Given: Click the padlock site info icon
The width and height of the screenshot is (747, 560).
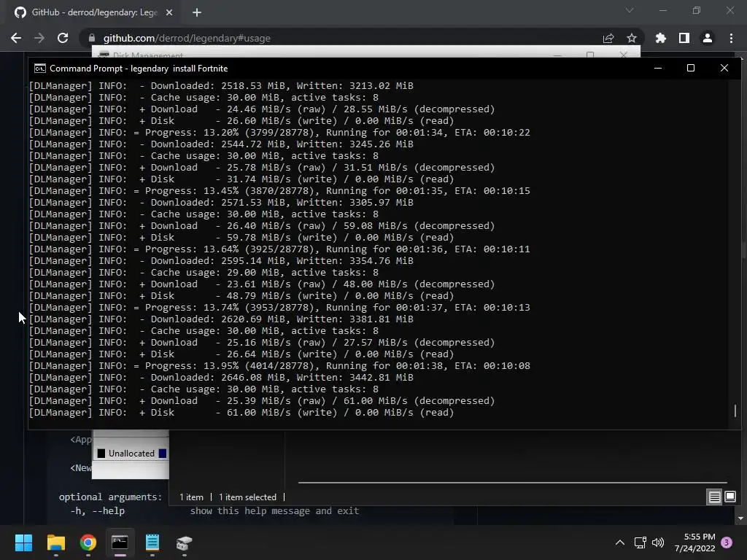Looking at the screenshot, I should click(92, 38).
